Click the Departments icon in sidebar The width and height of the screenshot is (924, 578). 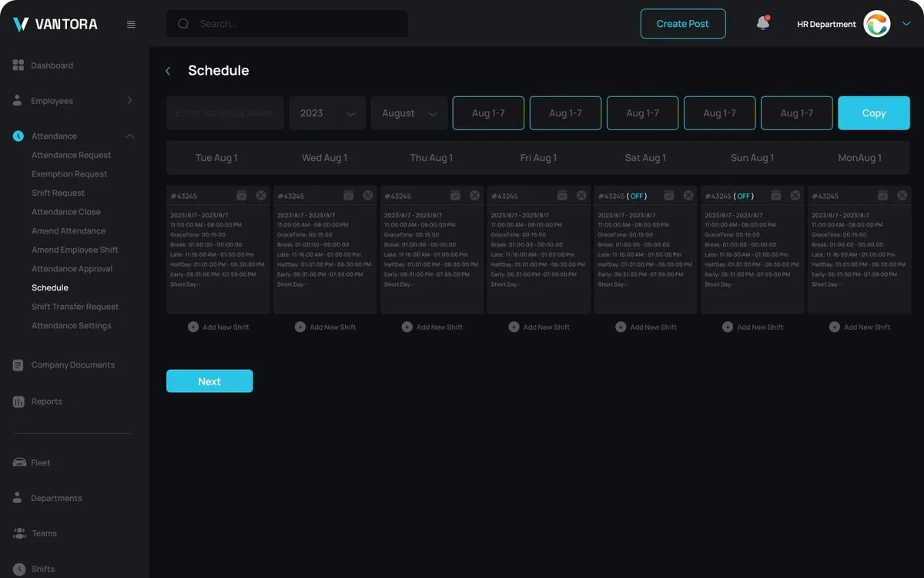click(x=18, y=498)
